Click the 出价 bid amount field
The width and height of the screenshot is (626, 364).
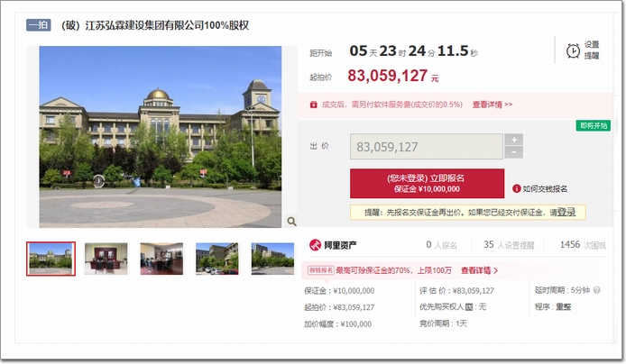[x=427, y=147]
